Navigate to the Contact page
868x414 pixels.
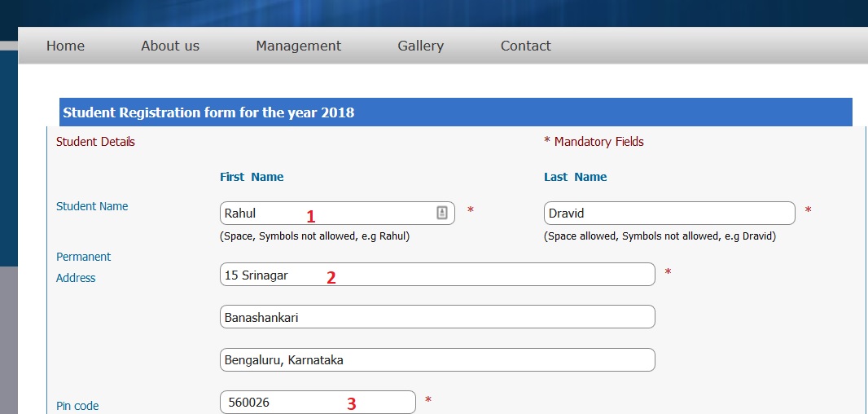[525, 46]
